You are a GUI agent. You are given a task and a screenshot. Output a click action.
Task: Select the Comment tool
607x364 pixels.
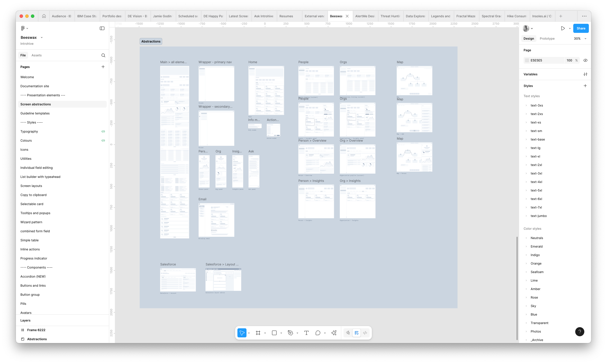coord(318,333)
